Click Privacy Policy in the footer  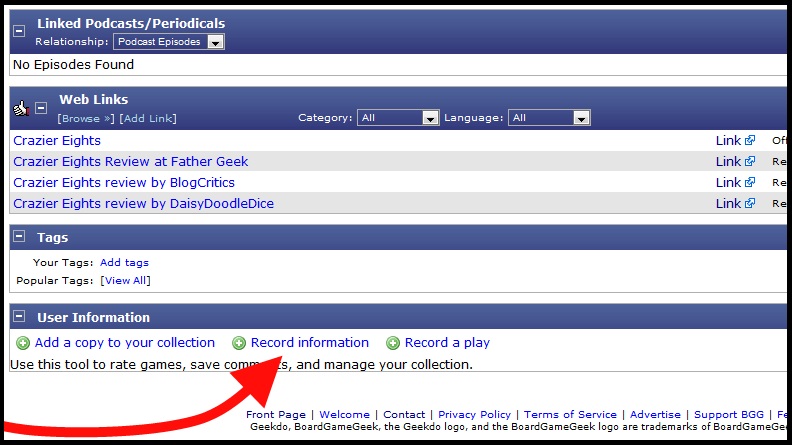click(474, 414)
